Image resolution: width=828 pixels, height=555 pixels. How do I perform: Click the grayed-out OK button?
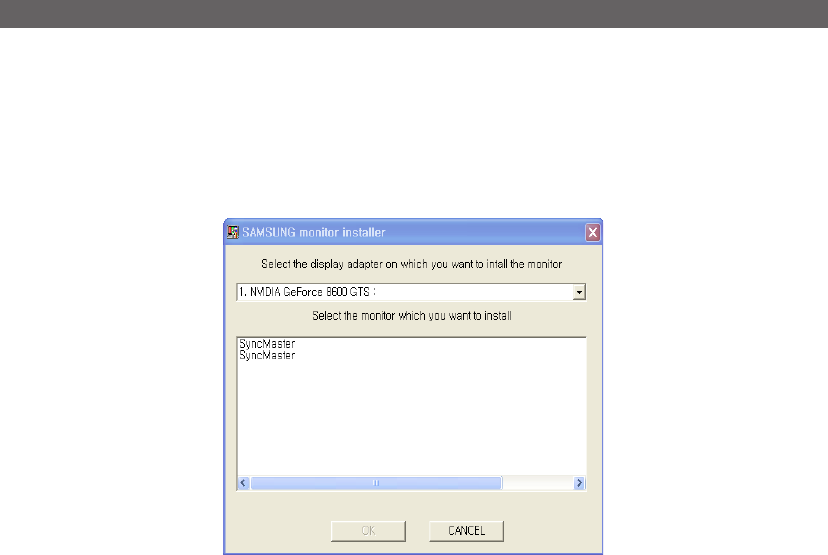pos(368,531)
